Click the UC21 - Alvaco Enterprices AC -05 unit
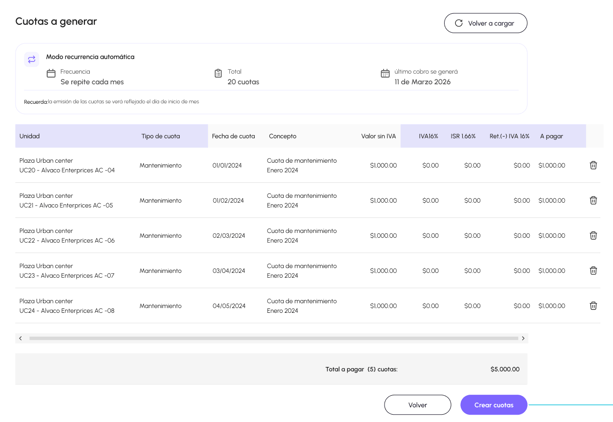 (66, 205)
